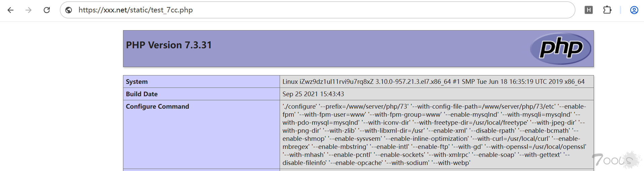Click the Sep 25 2021 build date value
644x171 pixels.
pos(313,94)
